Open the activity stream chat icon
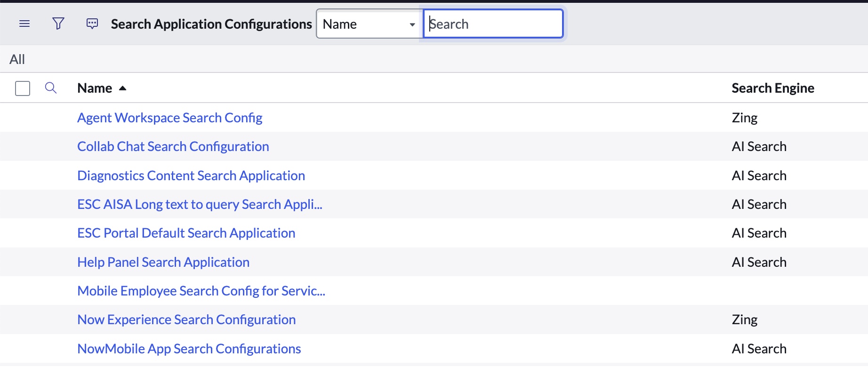Viewport: 868px width, 367px height. [92, 24]
